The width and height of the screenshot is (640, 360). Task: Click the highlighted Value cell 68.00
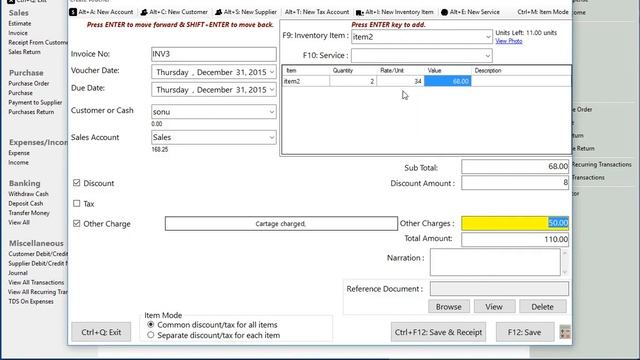pos(448,81)
